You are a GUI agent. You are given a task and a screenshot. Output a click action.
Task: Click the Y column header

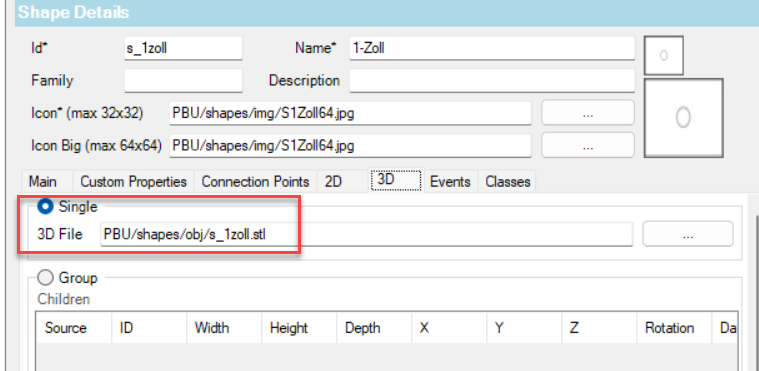tap(524, 328)
